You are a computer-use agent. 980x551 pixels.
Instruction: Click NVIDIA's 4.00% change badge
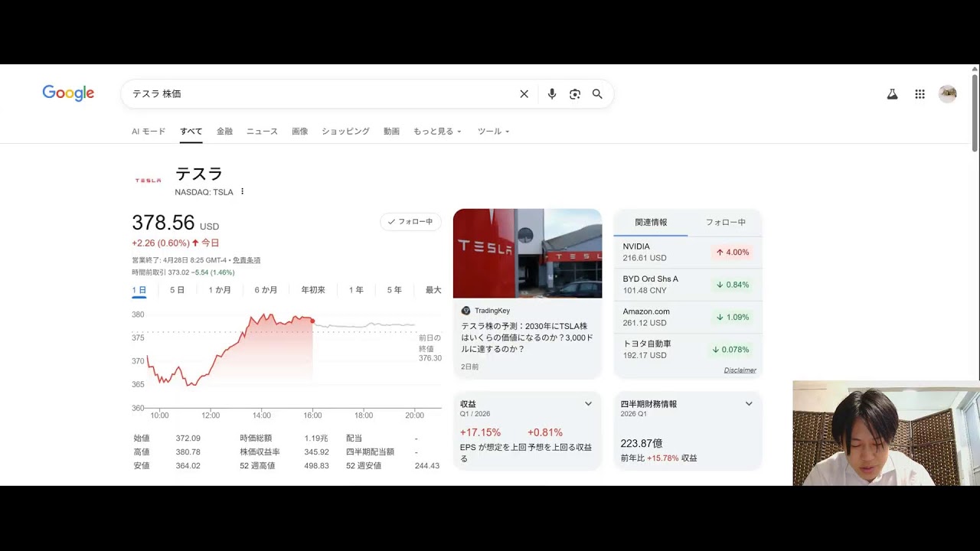pos(733,253)
